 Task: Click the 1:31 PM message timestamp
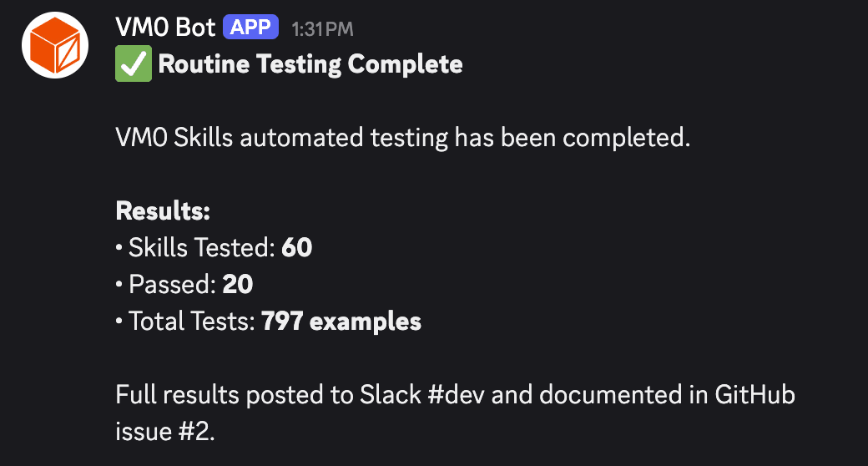point(322,29)
